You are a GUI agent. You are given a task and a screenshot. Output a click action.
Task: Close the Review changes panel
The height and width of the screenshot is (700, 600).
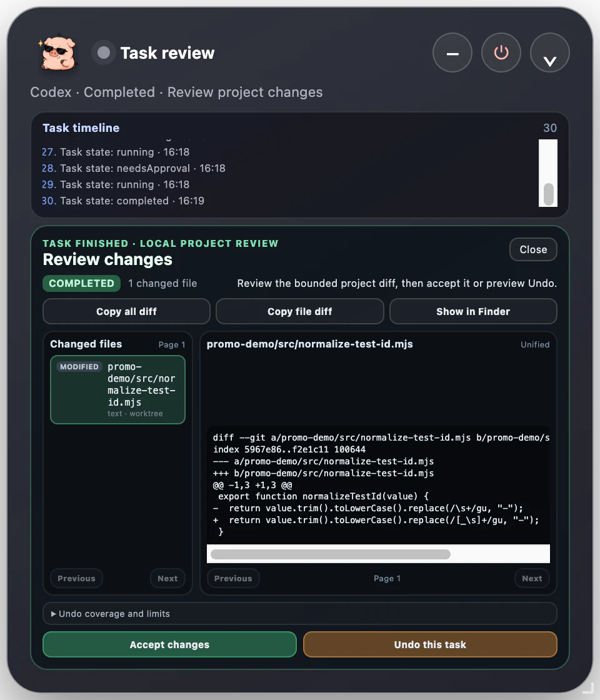click(x=533, y=249)
